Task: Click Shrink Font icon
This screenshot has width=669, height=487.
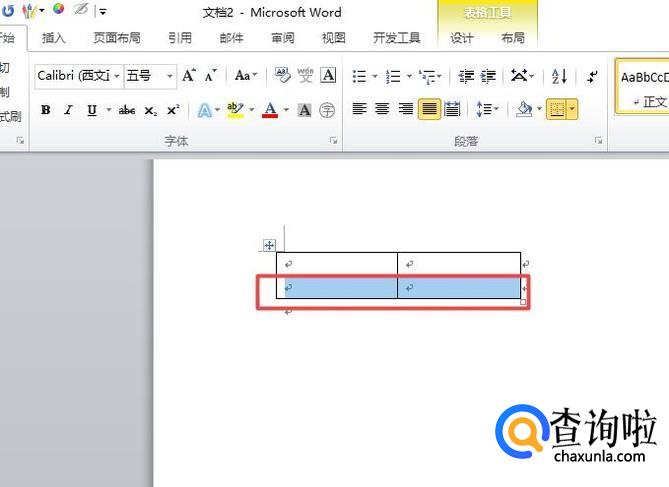Action: click(x=210, y=76)
